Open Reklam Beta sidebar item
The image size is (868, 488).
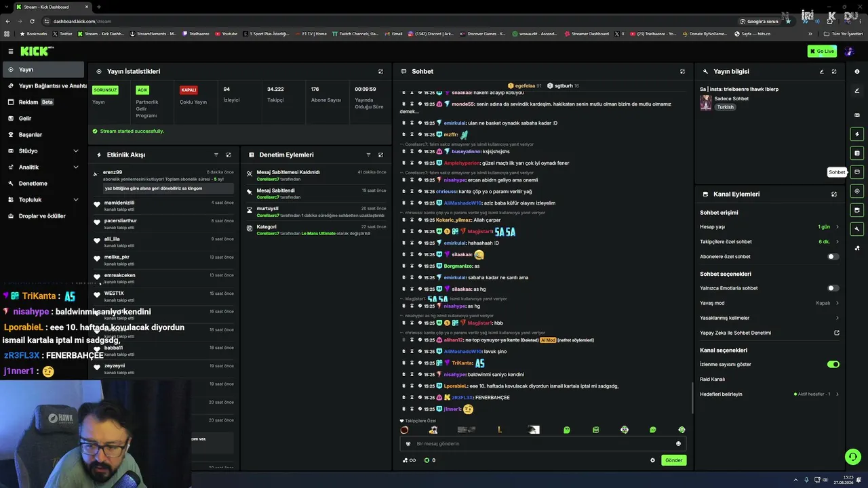point(43,102)
